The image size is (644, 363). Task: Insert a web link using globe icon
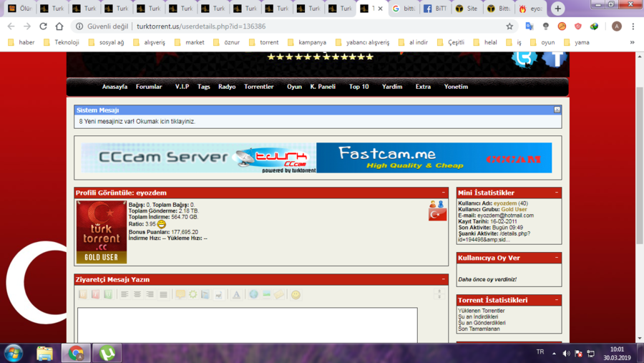253,294
